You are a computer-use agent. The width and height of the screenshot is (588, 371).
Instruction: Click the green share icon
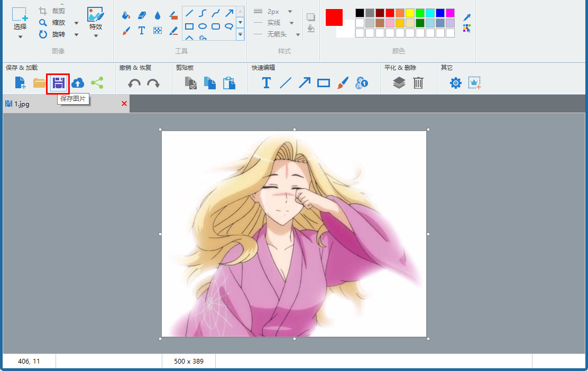[97, 83]
